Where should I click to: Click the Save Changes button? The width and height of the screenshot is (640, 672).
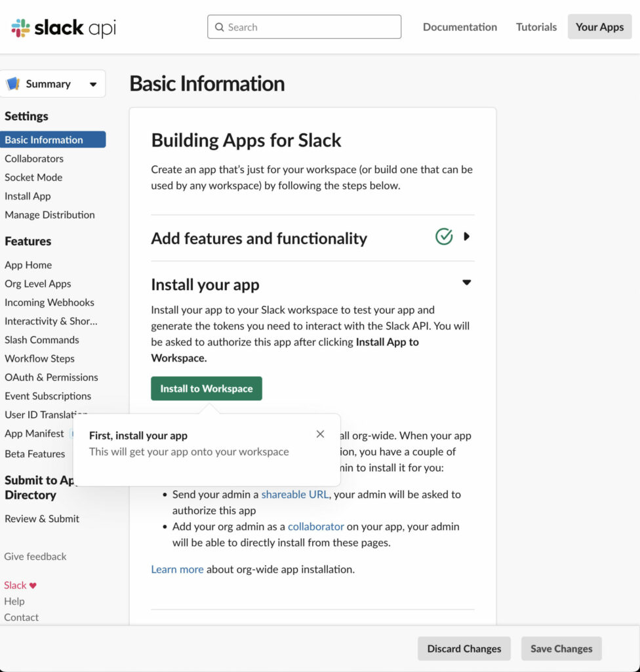561,648
